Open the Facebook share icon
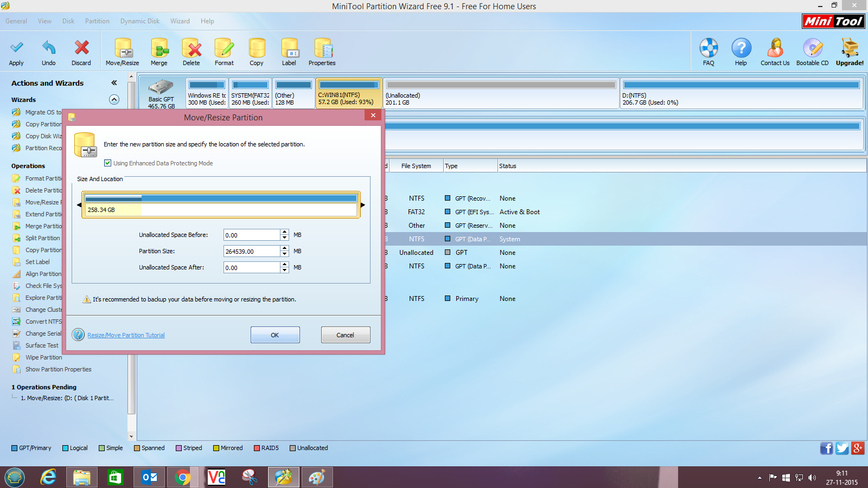This screenshot has width=868, height=488. (x=826, y=448)
